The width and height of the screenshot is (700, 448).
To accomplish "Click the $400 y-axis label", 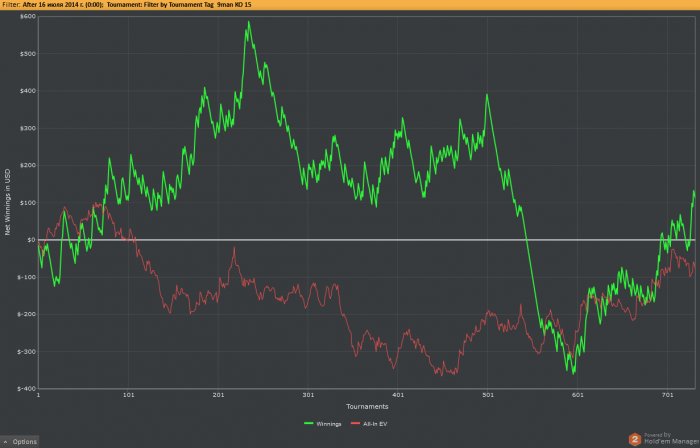I will (x=28, y=91).
